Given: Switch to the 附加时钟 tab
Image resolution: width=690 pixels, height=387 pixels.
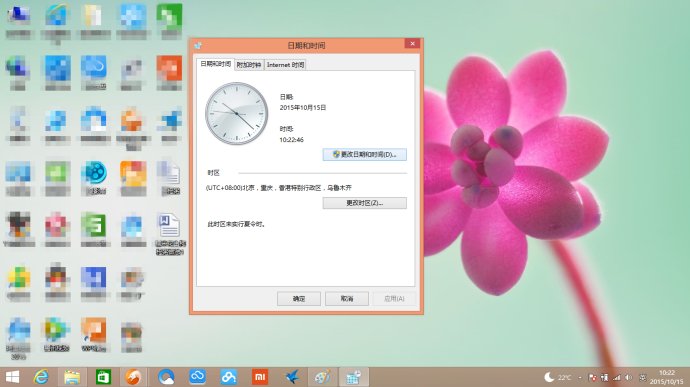Looking at the screenshot, I should (x=249, y=65).
